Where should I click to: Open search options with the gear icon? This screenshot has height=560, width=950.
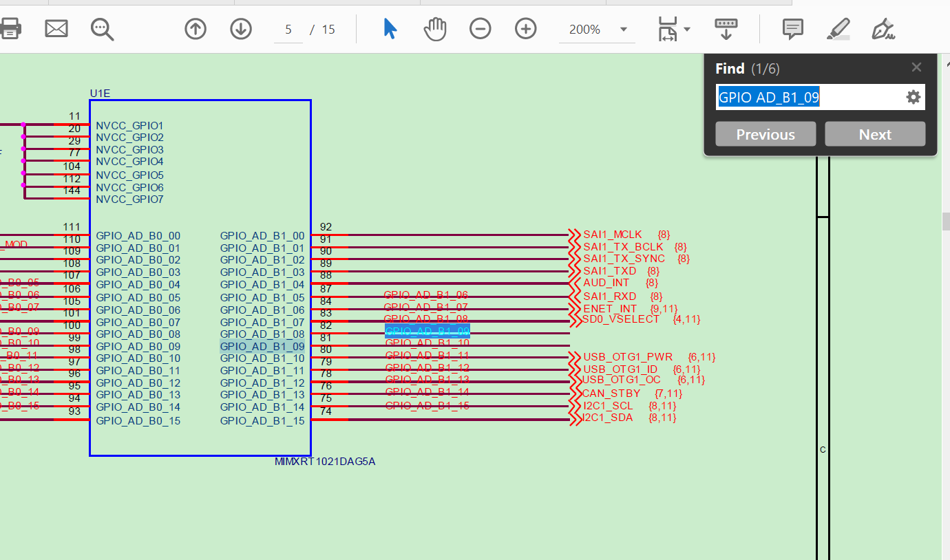(914, 97)
